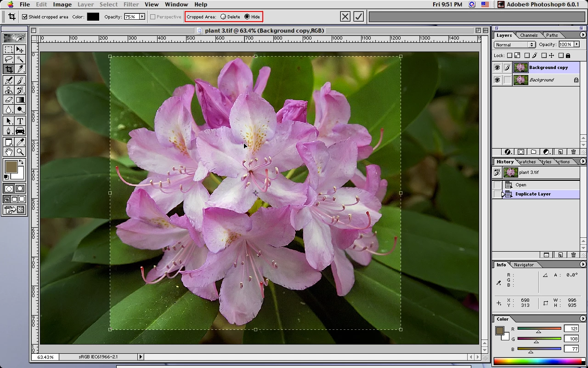Screen dimensions: 588x368
Task: Cancel the crop with X button
Action: pyautogui.click(x=345, y=17)
